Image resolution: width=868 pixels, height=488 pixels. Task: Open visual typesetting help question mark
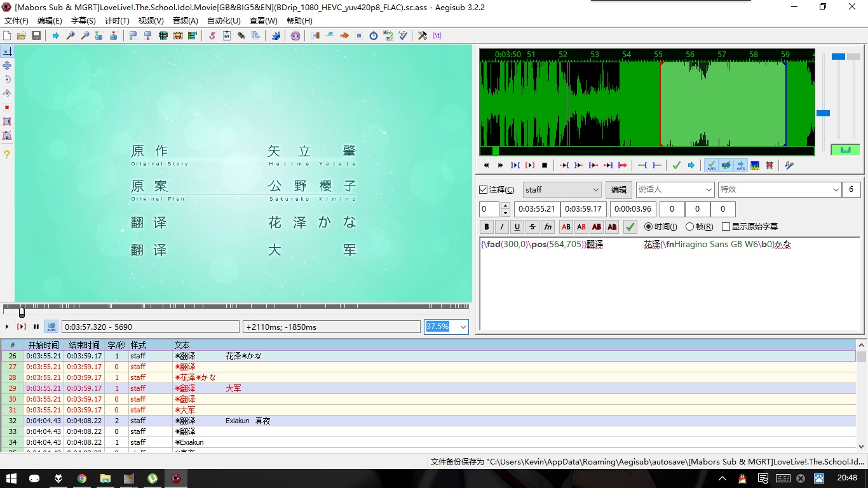click(x=7, y=154)
